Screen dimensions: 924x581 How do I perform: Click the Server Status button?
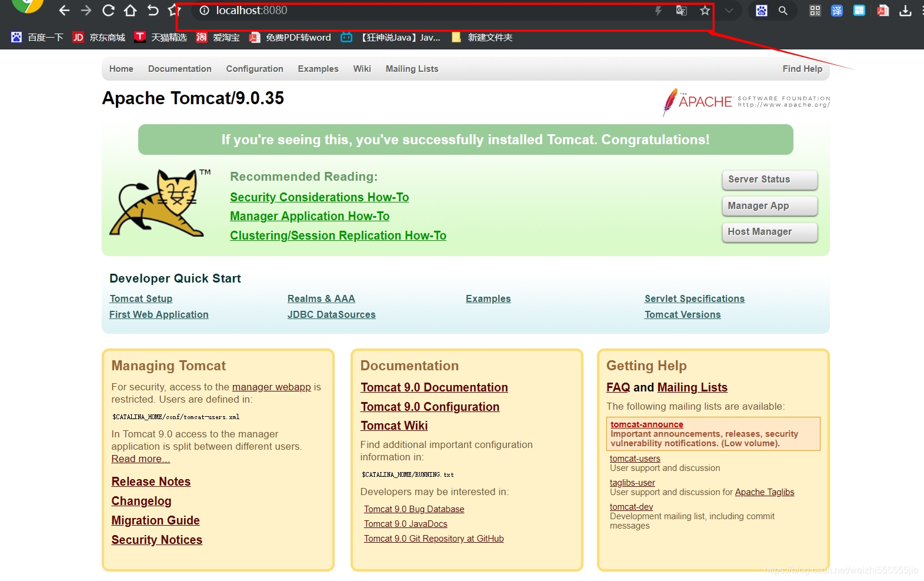tap(770, 180)
